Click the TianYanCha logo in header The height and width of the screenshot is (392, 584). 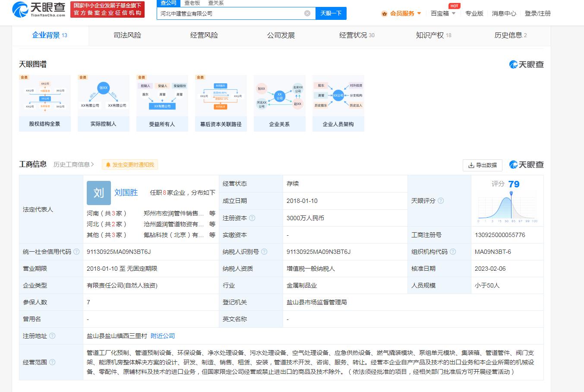point(39,9)
